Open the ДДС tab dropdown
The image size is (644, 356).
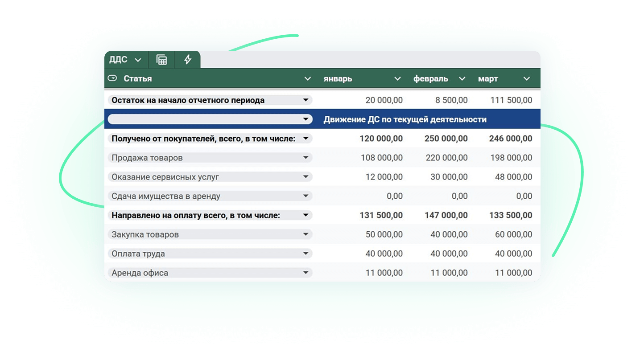[138, 60]
